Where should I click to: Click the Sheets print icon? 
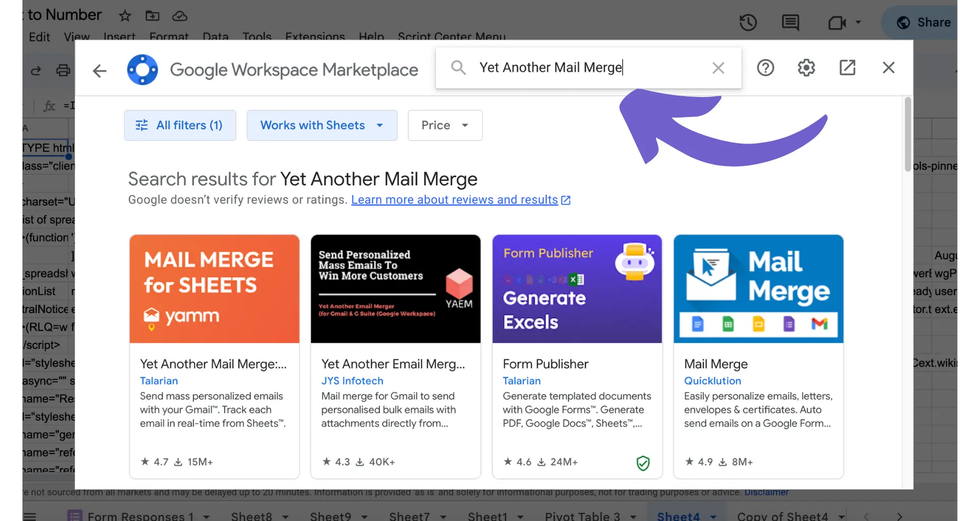[63, 70]
